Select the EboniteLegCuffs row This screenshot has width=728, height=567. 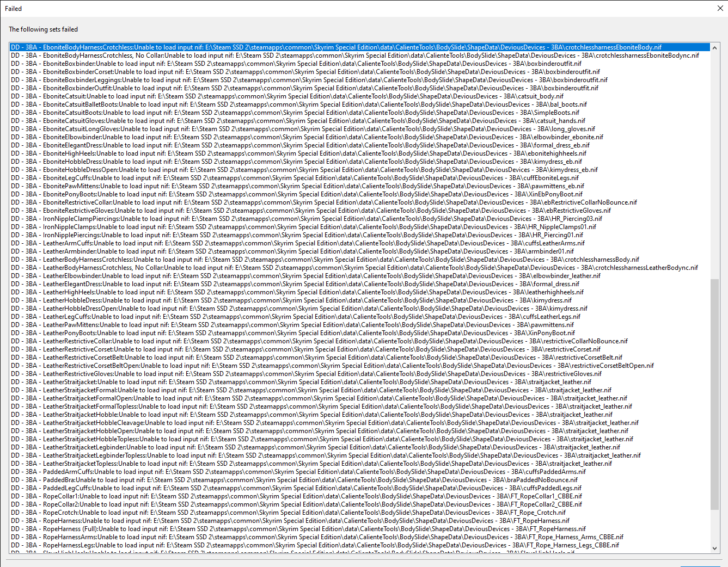tap(360, 178)
